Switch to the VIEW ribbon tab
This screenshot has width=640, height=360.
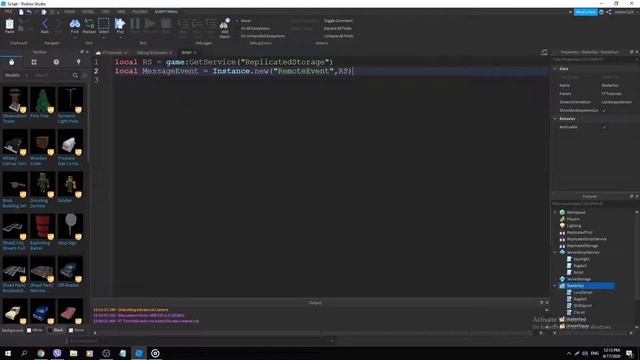[x=121, y=12]
